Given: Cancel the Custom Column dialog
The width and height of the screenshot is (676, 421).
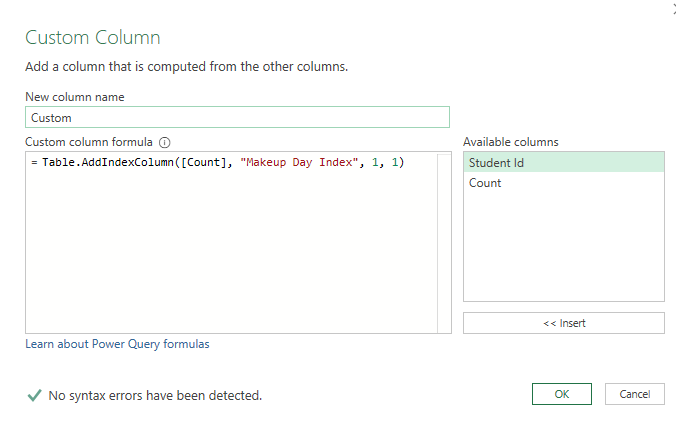Looking at the screenshot, I should [635, 394].
